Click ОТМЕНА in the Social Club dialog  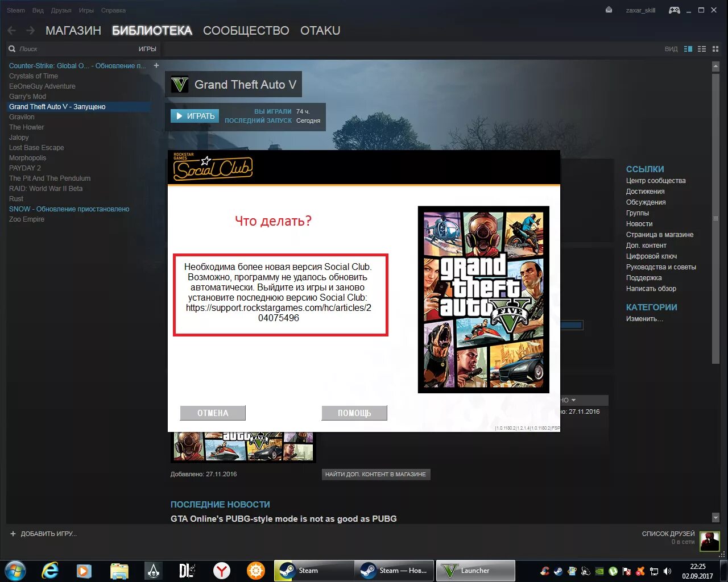point(213,413)
